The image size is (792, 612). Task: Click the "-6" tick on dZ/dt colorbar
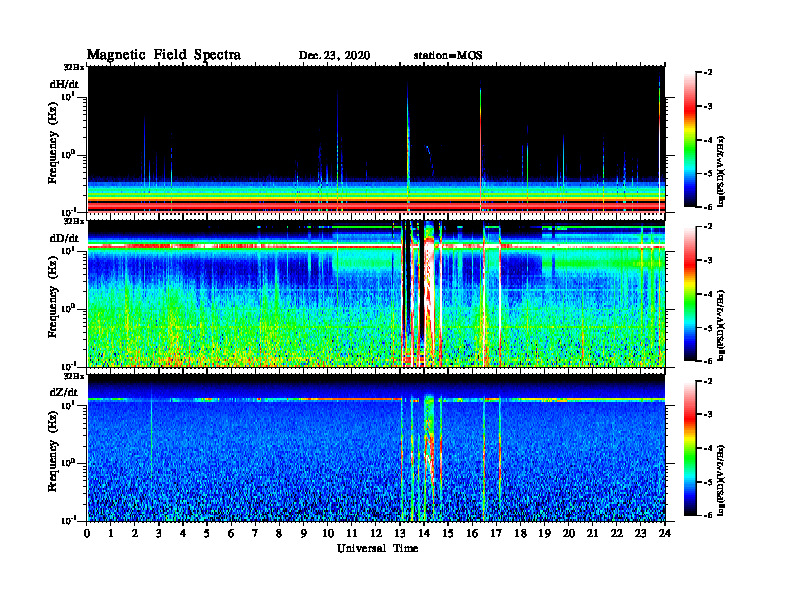(707, 515)
